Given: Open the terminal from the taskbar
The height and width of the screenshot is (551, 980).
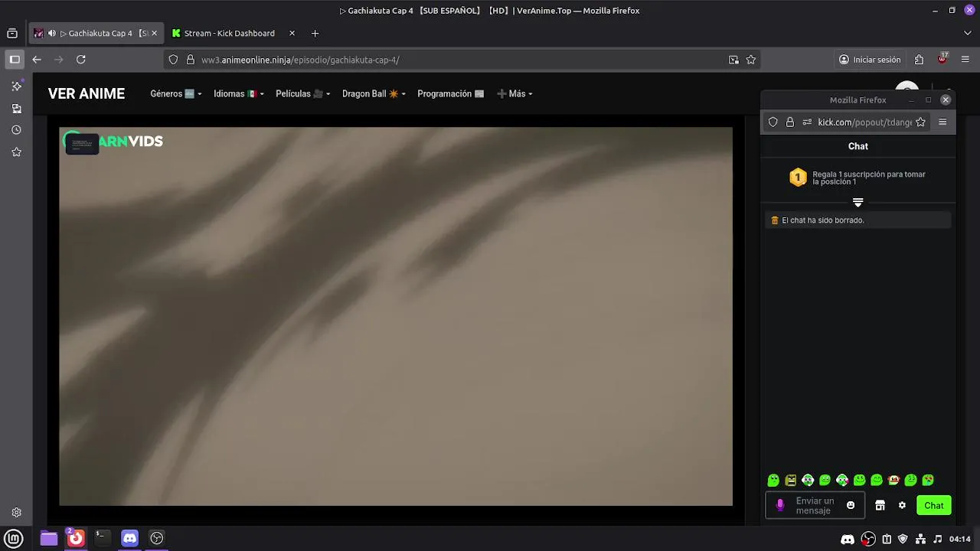Looking at the screenshot, I should tap(102, 538).
